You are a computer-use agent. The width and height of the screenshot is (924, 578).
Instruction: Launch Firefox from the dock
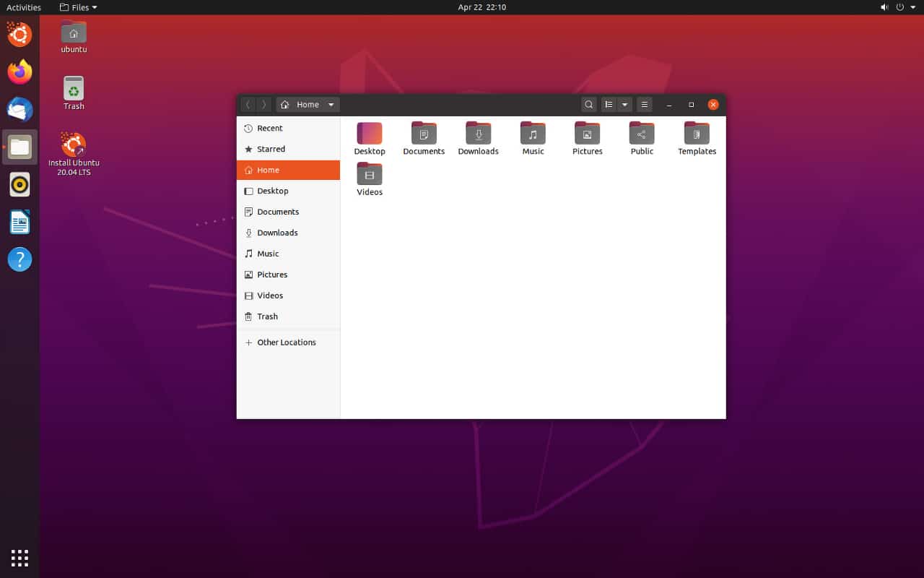pos(19,72)
